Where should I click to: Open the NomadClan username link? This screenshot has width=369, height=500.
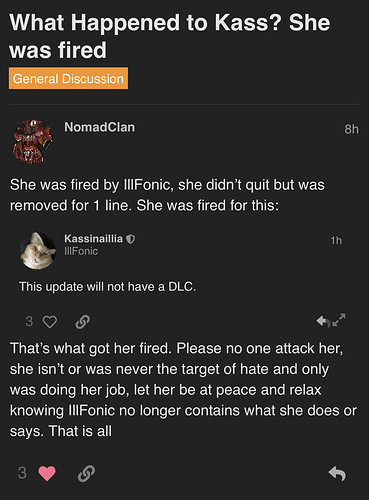pos(100,127)
